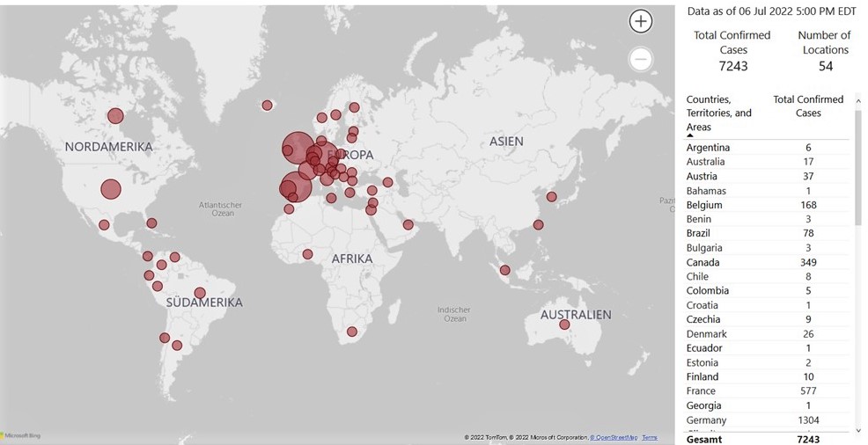The height and width of the screenshot is (445, 868).
Task: Select the Belgium row in table
Action: pos(767,205)
